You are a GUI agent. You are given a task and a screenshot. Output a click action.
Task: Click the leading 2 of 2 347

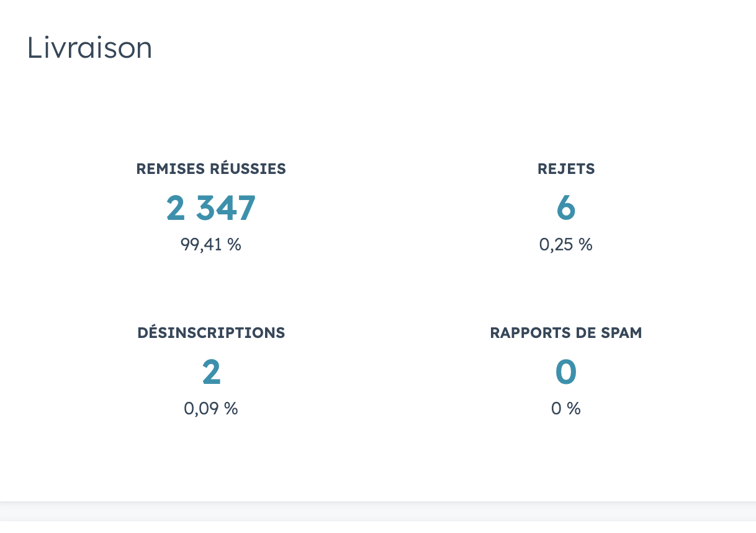(176, 209)
